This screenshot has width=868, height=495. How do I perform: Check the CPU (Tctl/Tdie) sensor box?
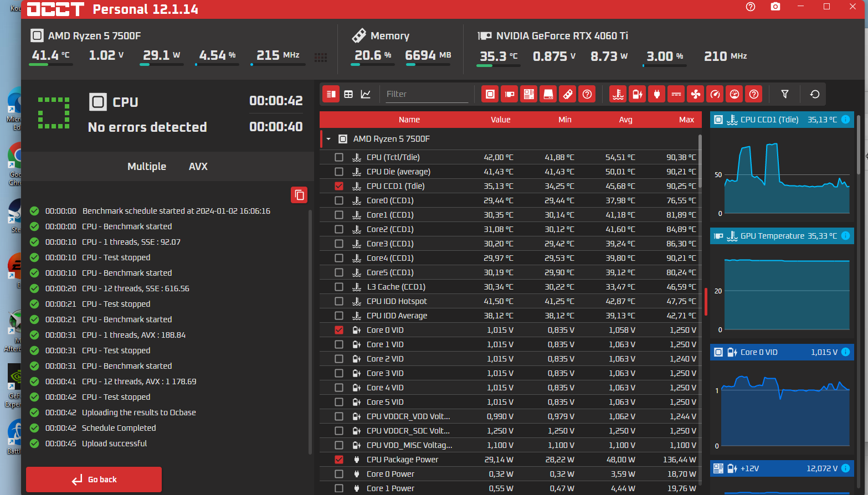(339, 157)
